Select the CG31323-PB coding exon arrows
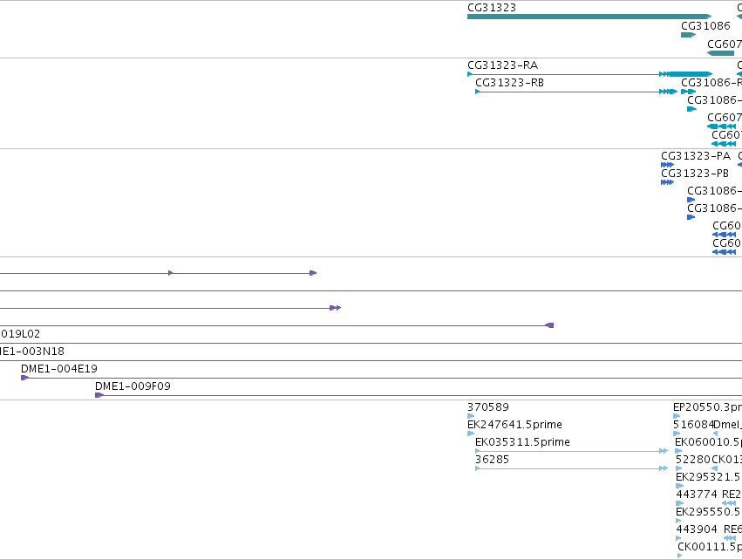 [x=667, y=182]
